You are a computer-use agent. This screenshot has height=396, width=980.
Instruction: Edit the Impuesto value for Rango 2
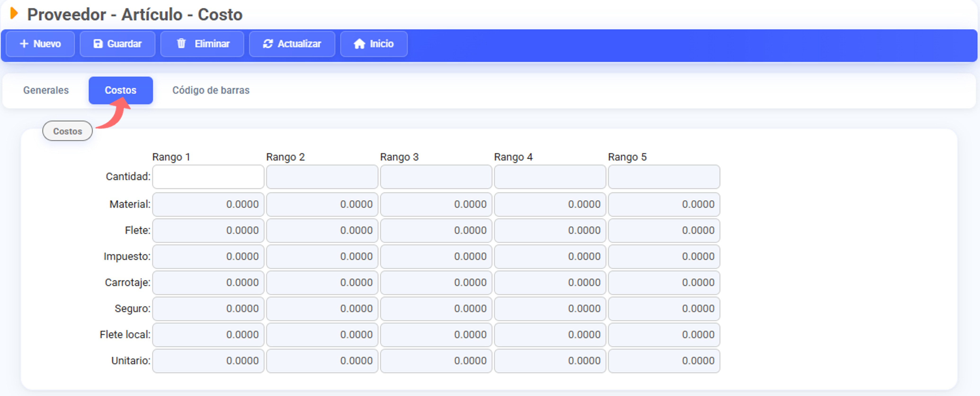tap(322, 257)
